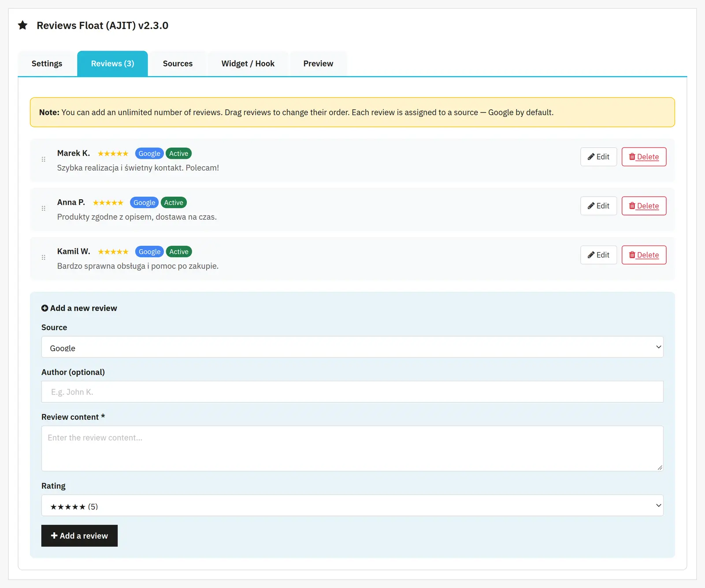Click the yellow Note banner text
This screenshot has width=705, height=588.
(x=296, y=112)
